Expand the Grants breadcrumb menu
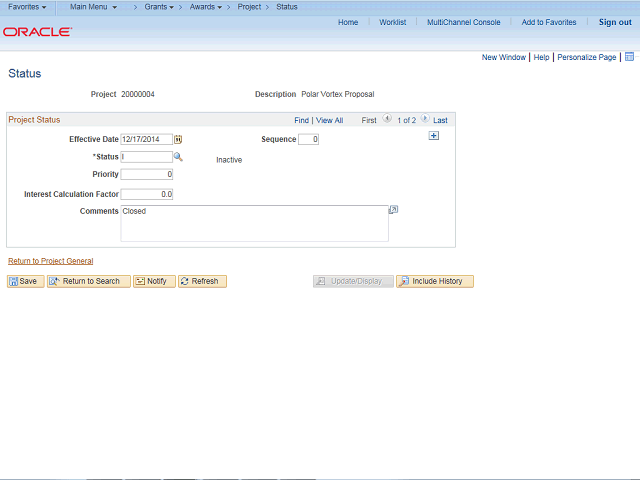The width and height of the screenshot is (640, 480). pyautogui.click(x=159, y=7)
